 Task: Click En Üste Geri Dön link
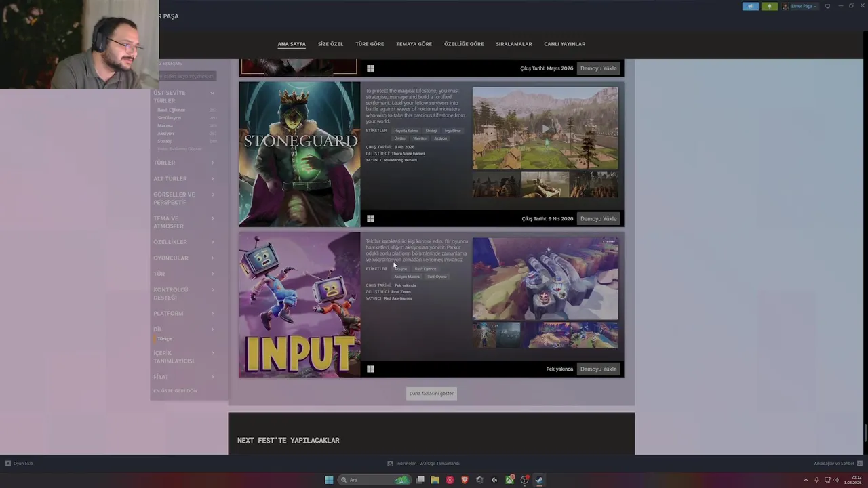pos(175,391)
